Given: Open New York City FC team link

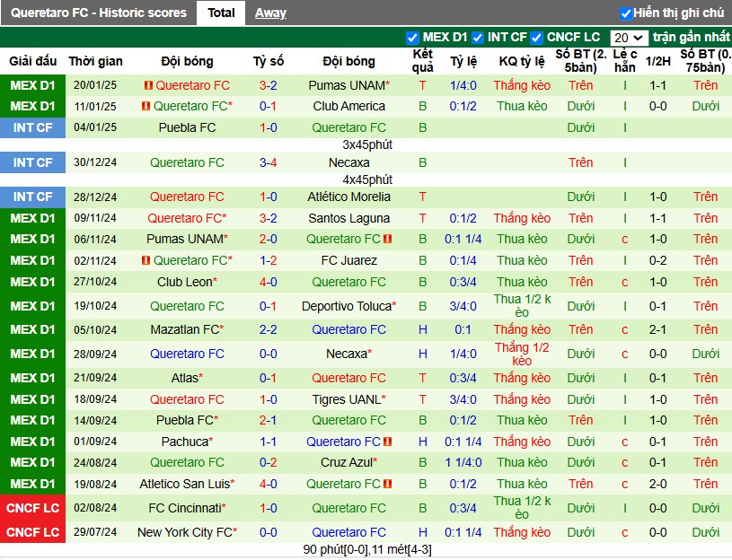Looking at the screenshot, I should (x=187, y=532).
